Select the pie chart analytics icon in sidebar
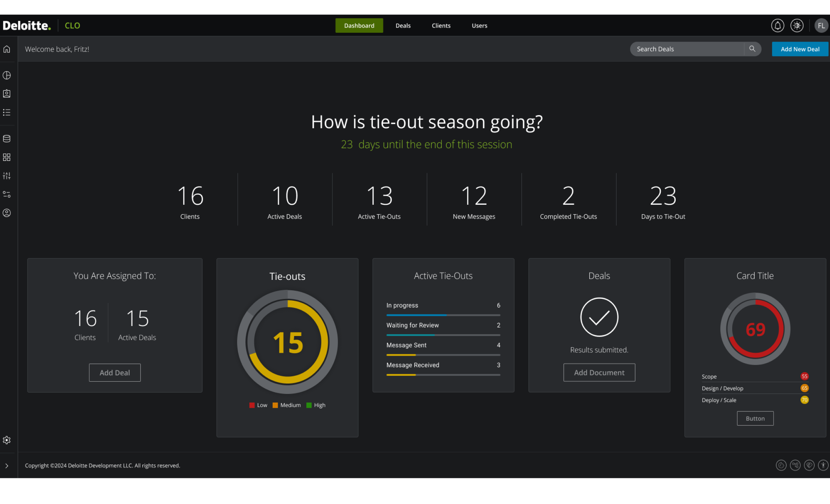This screenshot has height=504, width=830. tap(7, 75)
